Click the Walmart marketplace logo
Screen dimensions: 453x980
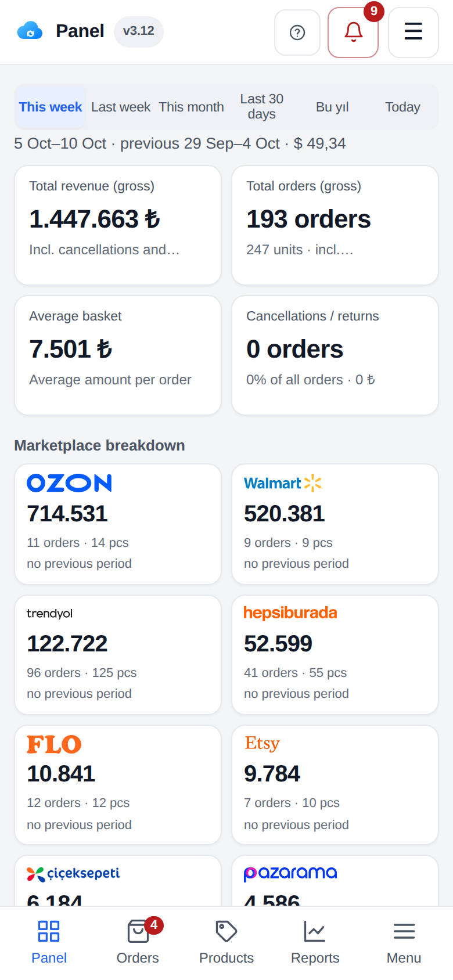coord(283,483)
